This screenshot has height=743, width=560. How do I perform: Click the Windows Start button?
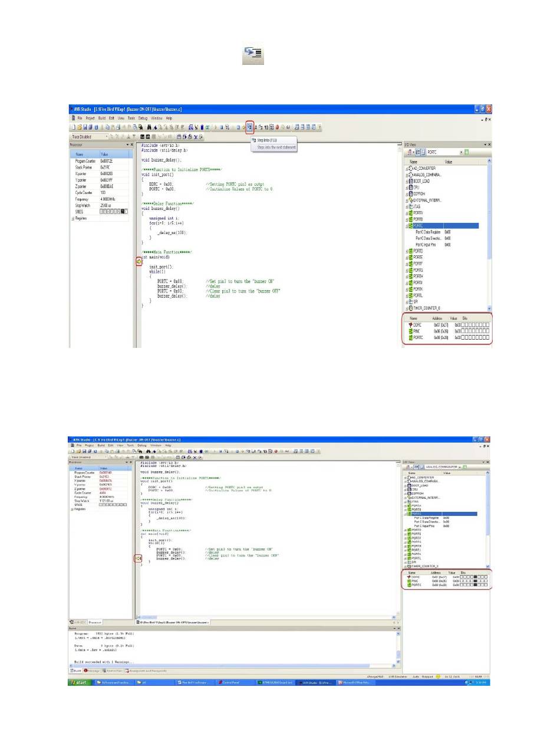click(x=78, y=682)
